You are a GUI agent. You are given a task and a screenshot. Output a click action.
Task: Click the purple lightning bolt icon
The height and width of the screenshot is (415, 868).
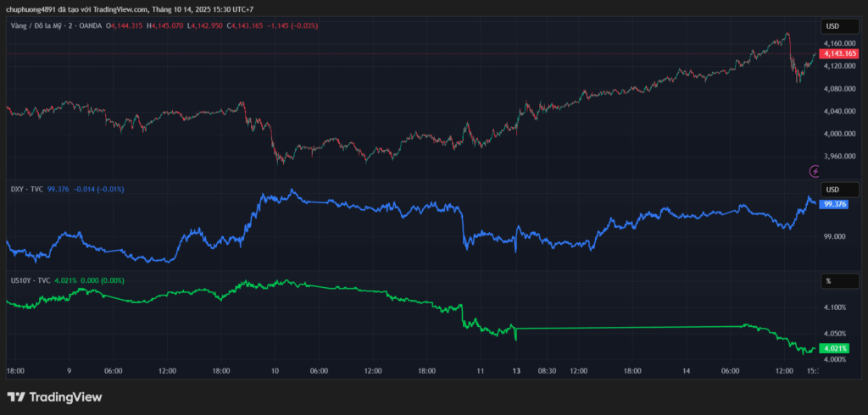(x=815, y=171)
